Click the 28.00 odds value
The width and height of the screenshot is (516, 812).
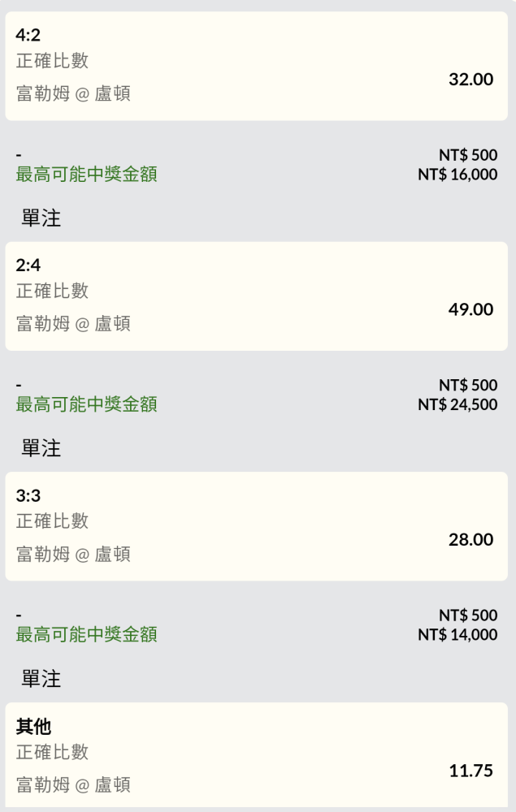pyautogui.click(x=471, y=540)
